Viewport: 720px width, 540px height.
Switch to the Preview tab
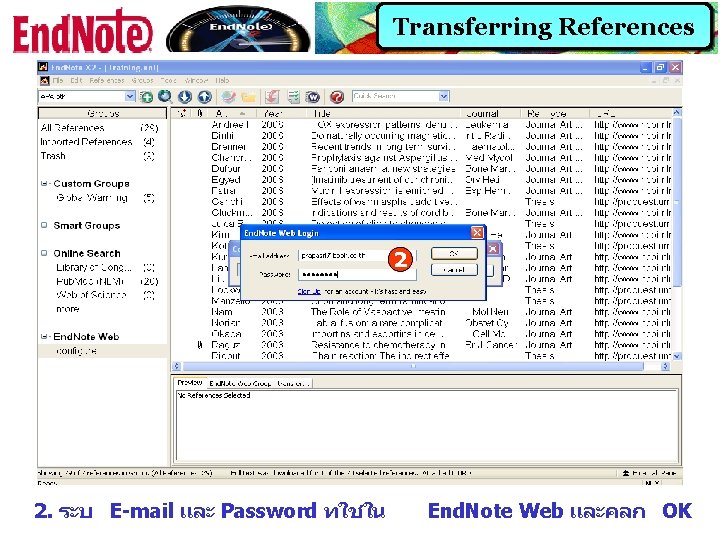tap(190, 382)
